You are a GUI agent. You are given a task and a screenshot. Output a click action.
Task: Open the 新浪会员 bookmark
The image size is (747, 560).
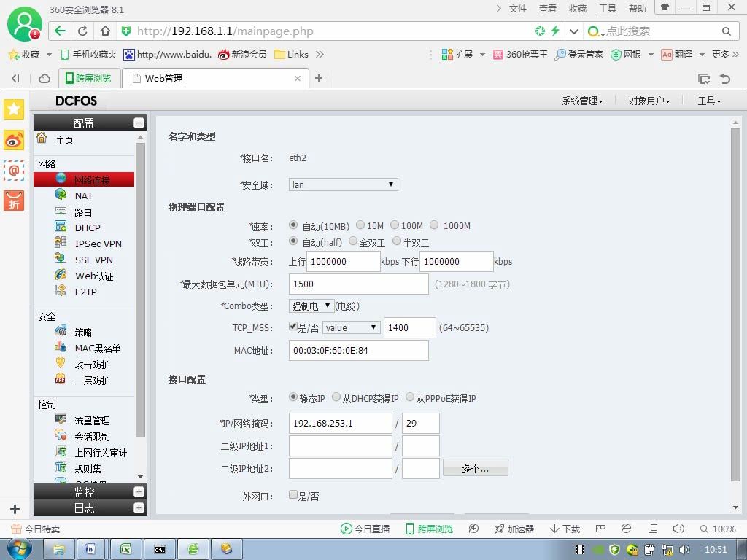[242, 54]
